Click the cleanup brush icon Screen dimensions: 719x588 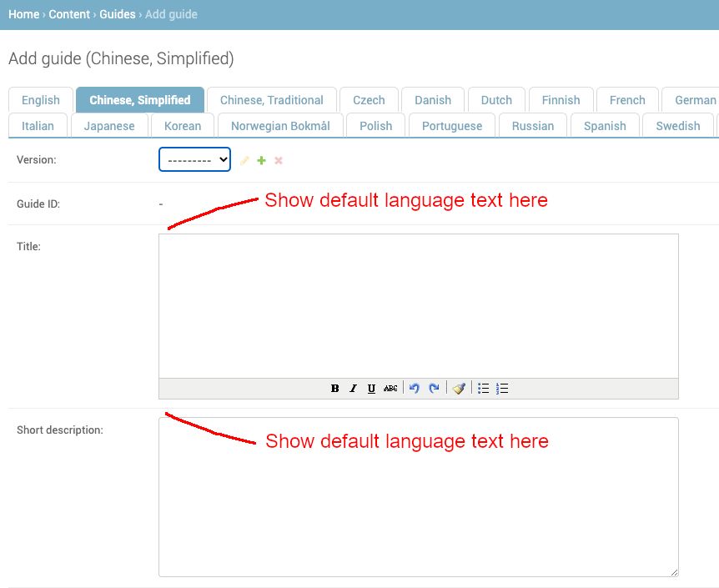(x=459, y=389)
